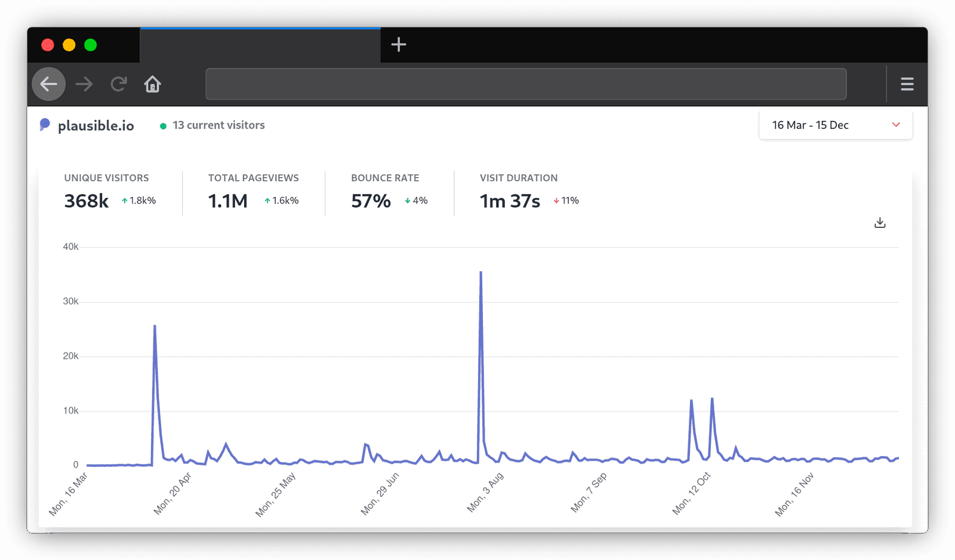Click the green up arrow next to 1.8%
This screenshot has width=955, height=560.
pos(124,201)
